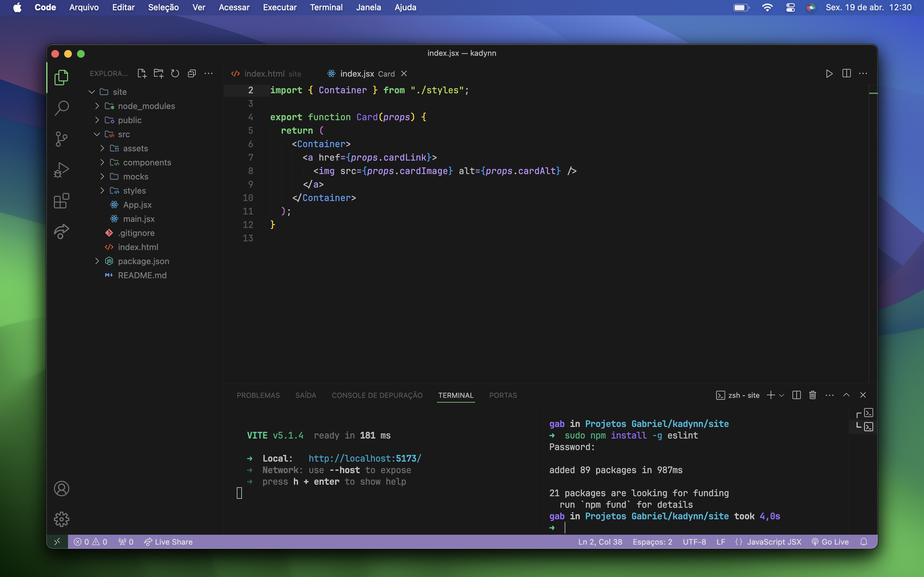Collapse all folders in explorer
This screenshot has height=577, width=924.
[x=192, y=73]
